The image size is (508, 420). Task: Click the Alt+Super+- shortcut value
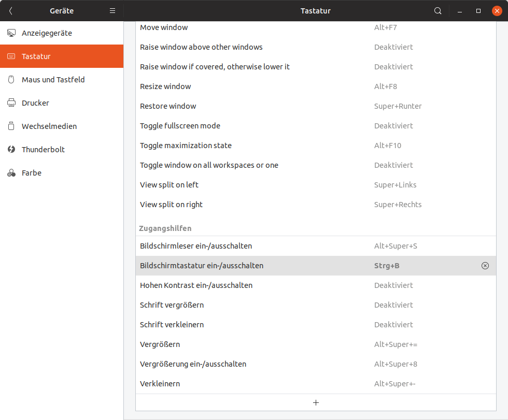394,384
